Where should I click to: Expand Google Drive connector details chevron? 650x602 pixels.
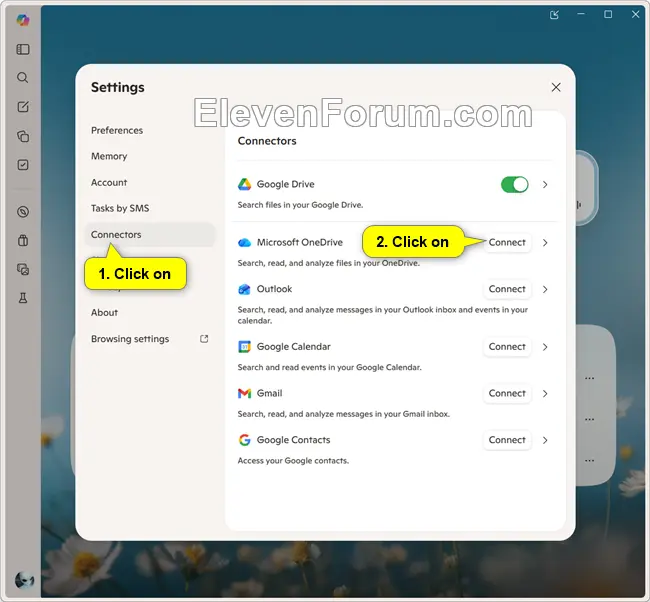545,184
